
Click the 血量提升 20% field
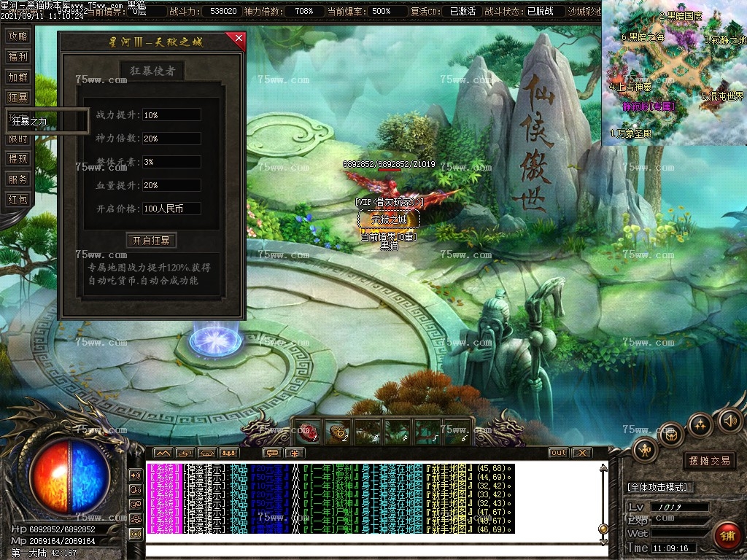coord(171,185)
